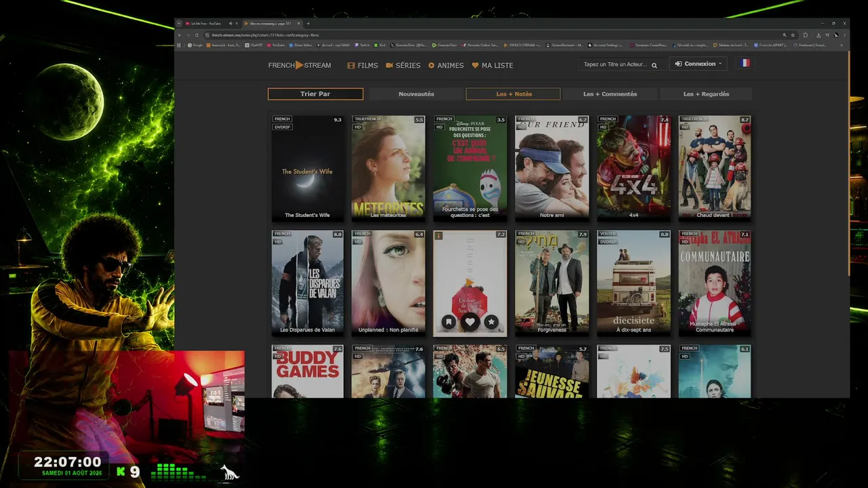
Task: Go to the ANIMES section
Action: tap(446, 65)
